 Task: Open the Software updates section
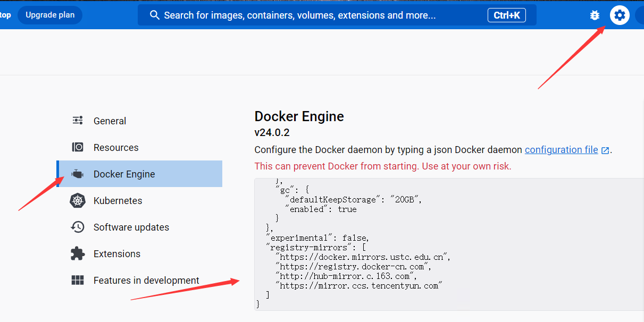pos(139,227)
